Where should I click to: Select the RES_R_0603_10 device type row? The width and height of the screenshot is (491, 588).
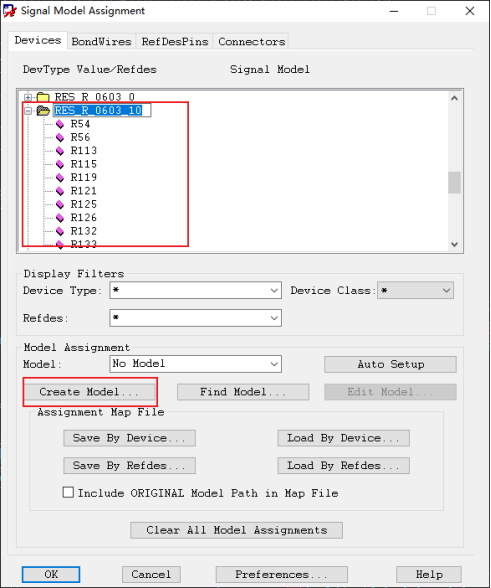(x=98, y=111)
